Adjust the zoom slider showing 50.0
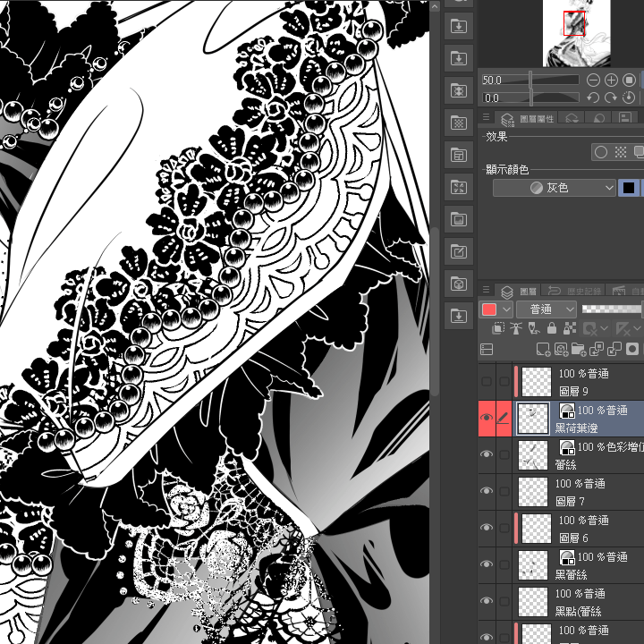 (x=530, y=80)
